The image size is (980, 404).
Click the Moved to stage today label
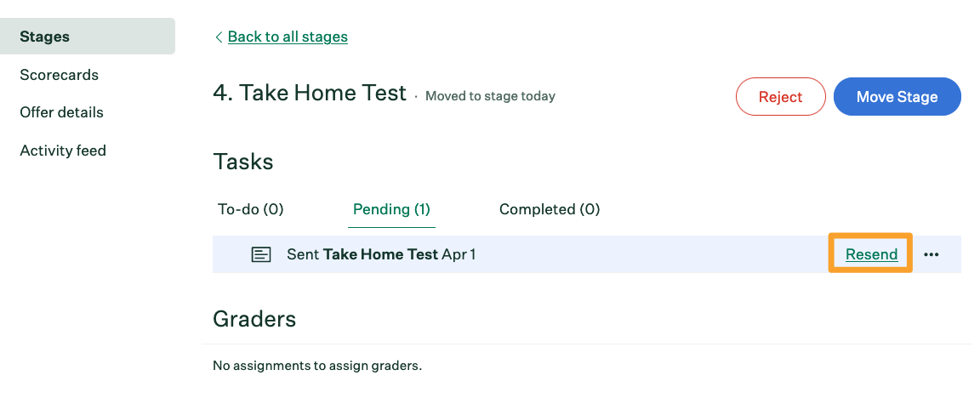tap(490, 96)
